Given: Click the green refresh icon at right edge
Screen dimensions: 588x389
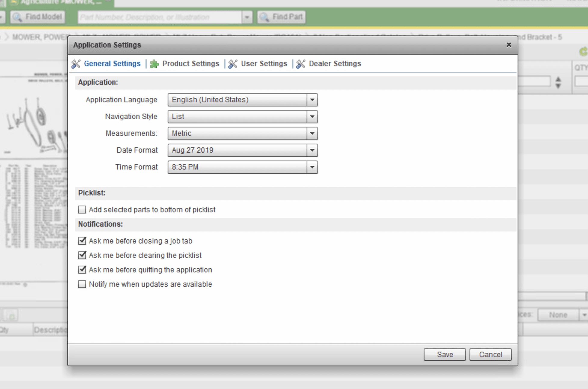Looking at the screenshot, I should pyautogui.click(x=583, y=52).
